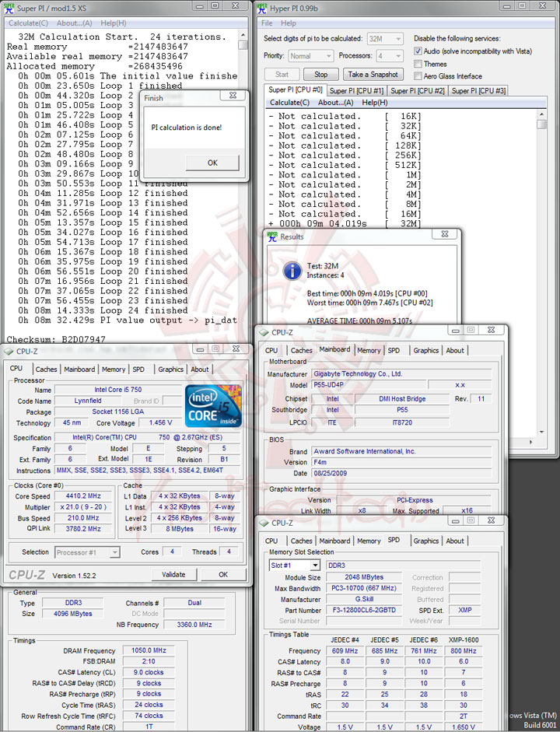Click the BIOS Version F4m field
The width and height of the screenshot is (560, 732).
pyautogui.click(x=401, y=462)
